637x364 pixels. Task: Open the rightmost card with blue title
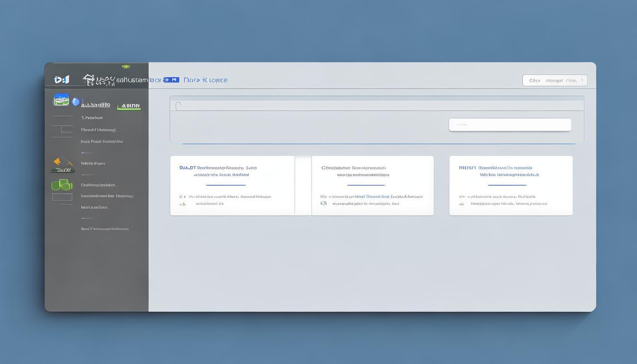[510, 185]
